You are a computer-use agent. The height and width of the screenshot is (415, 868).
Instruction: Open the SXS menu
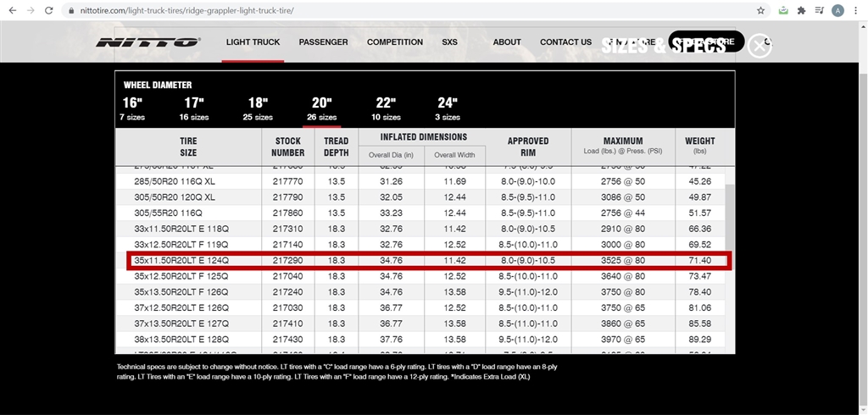(x=449, y=42)
